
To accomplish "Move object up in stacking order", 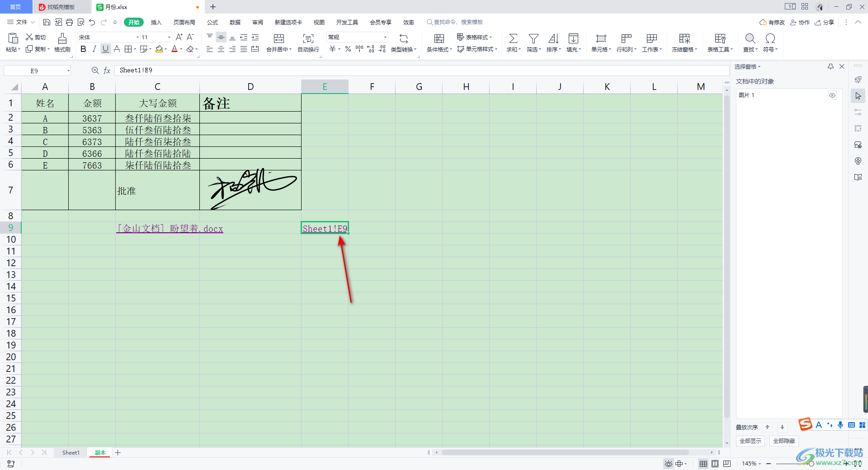I will pos(767,427).
